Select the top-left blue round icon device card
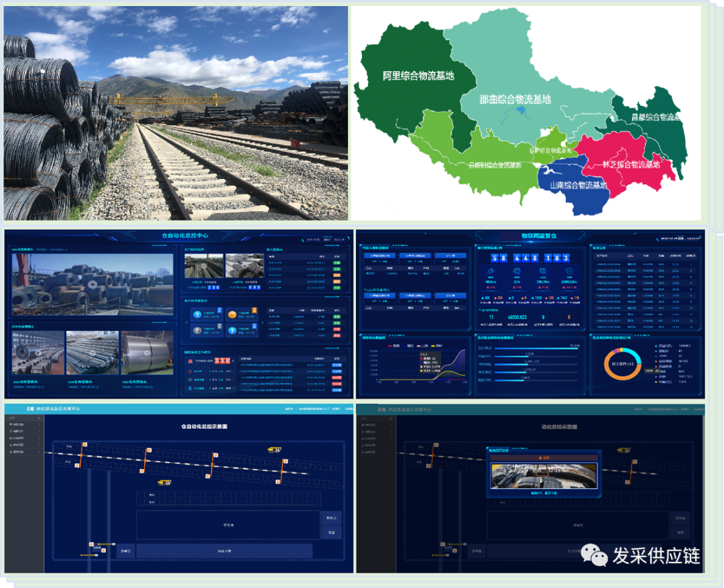The image size is (724, 588). 207,314
